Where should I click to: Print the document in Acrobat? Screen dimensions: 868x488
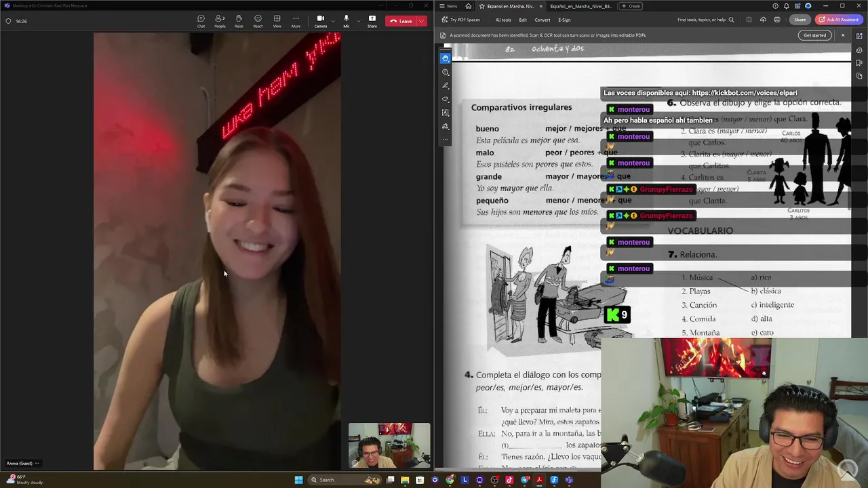click(x=777, y=20)
